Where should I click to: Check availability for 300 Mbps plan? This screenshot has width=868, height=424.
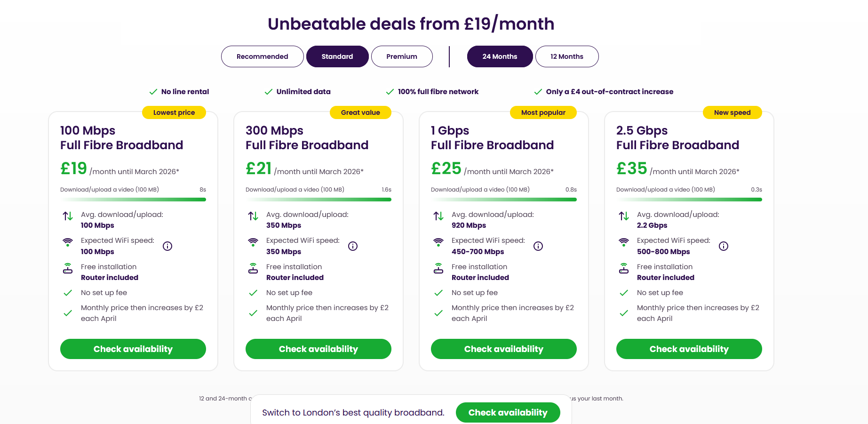point(319,349)
